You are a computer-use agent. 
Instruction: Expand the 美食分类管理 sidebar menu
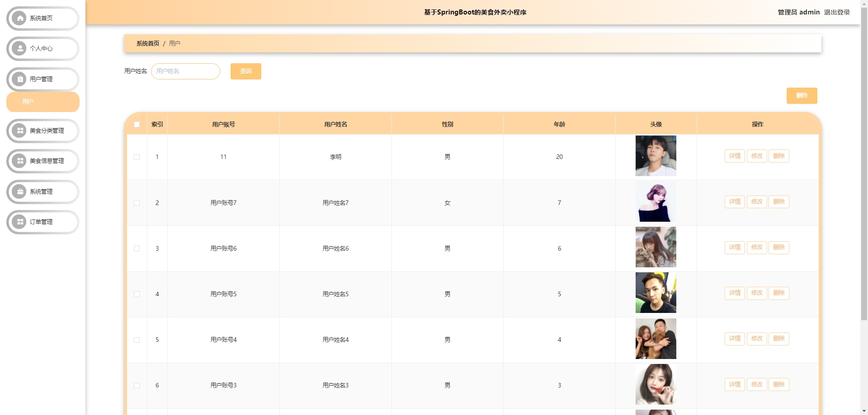pos(43,131)
